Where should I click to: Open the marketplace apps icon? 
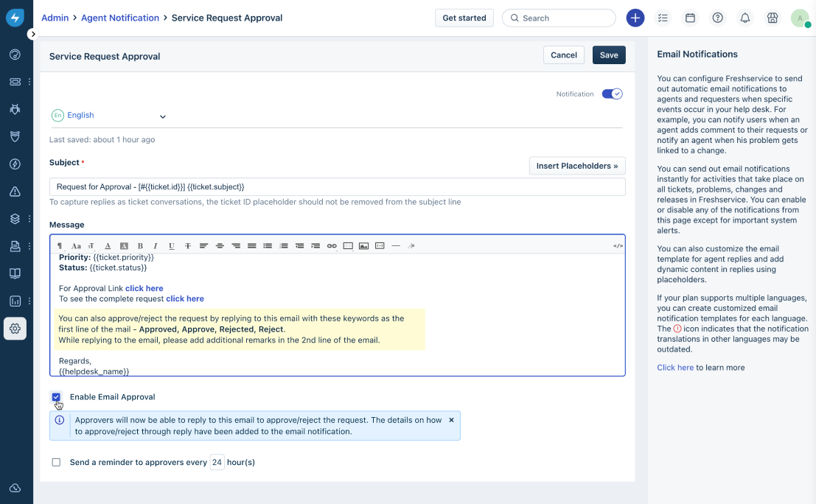(x=773, y=18)
